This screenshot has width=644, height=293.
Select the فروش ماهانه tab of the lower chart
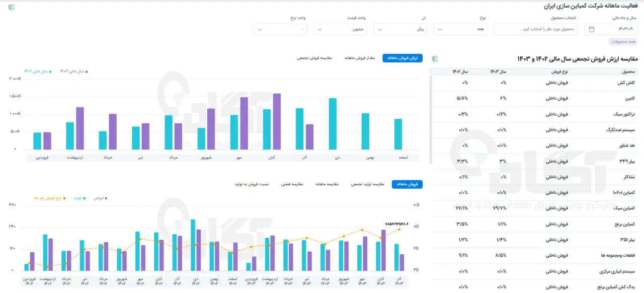coord(407,184)
